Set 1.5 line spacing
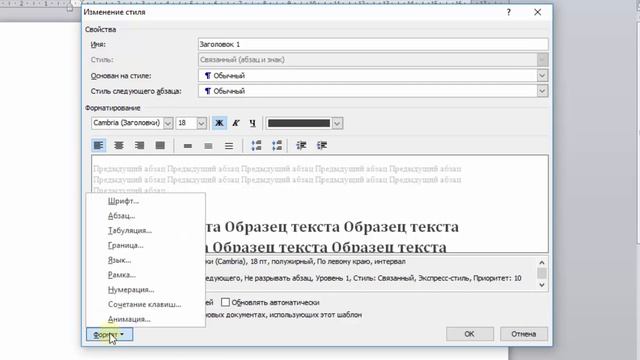This screenshot has width=640, height=360. (208, 145)
